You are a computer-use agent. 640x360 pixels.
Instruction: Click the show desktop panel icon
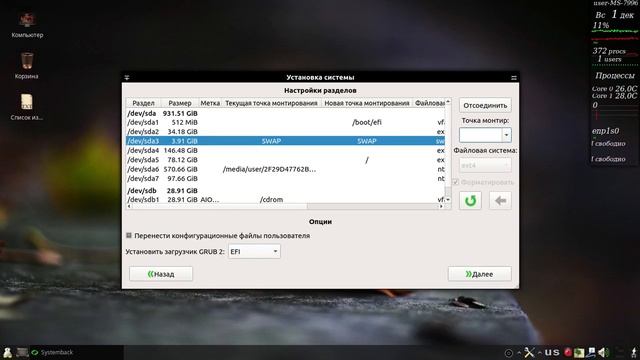coord(22,352)
